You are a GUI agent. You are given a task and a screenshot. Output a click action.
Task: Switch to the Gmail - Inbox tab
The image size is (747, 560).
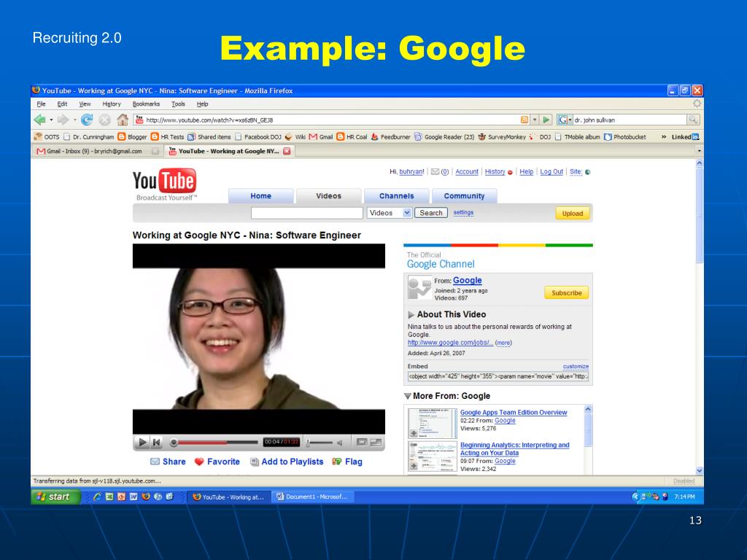pyautogui.click(x=96, y=151)
